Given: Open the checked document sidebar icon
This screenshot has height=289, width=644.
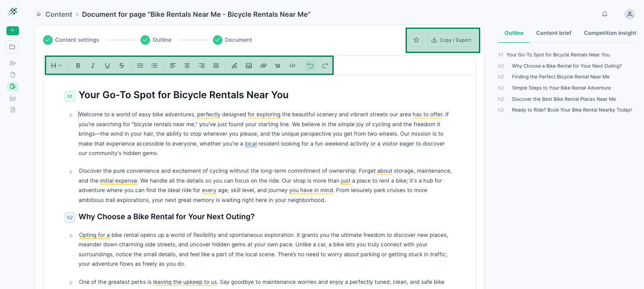Looking at the screenshot, I should point(13,110).
